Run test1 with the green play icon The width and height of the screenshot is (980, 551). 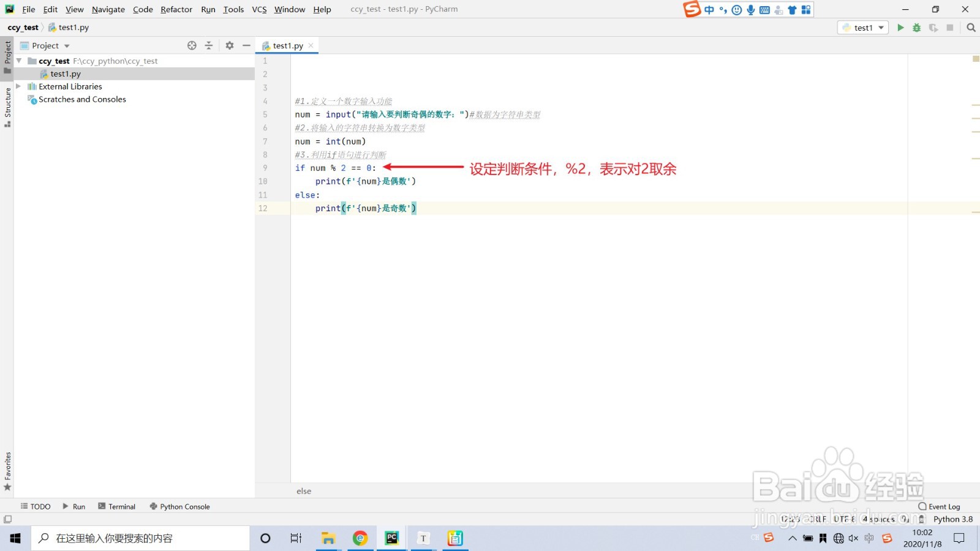(x=900, y=28)
